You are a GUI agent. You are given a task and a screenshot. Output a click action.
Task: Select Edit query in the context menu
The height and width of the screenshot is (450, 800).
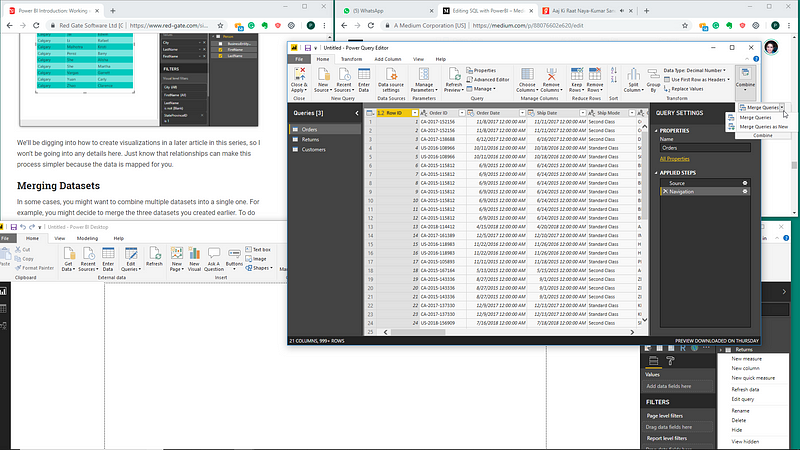point(742,399)
